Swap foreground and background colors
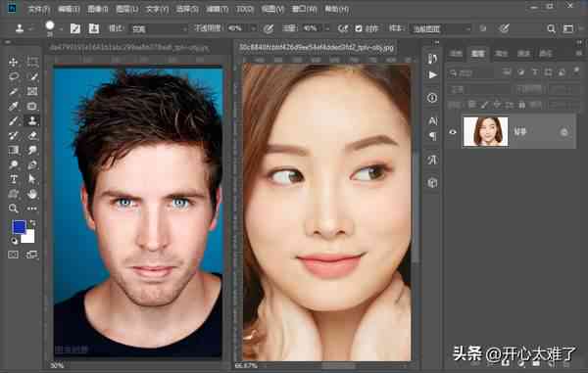Viewport: 588px width, 373px height. tap(32, 223)
